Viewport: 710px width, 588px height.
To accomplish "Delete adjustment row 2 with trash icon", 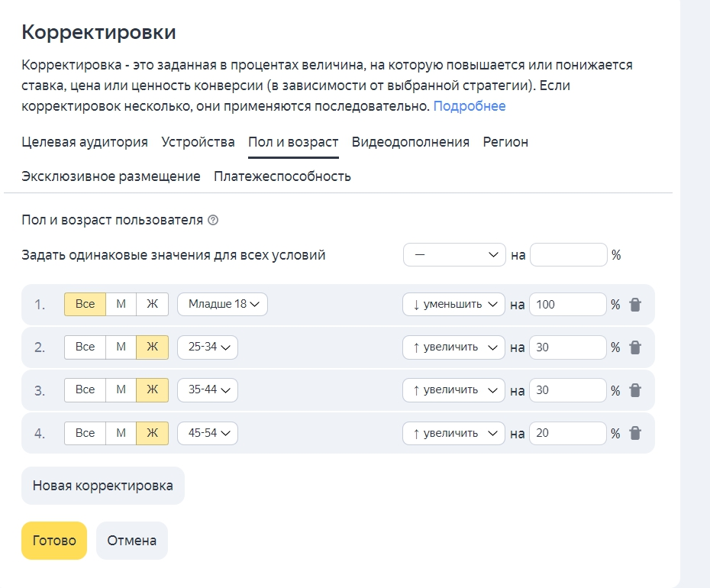I will [635, 347].
